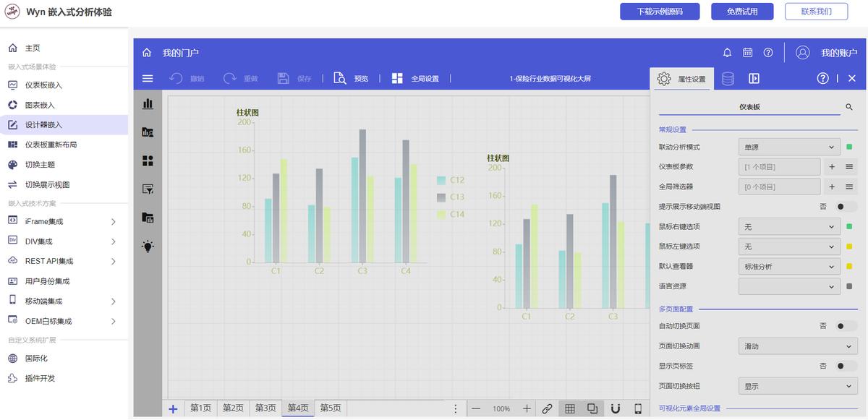Change 页面切换动画 from 滑动
Image resolution: width=868 pixels, height=420 pixels.
(x=798, y=346)
